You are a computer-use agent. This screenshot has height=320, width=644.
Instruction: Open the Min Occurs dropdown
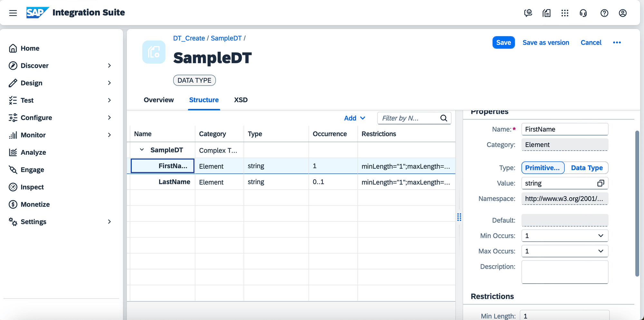tap(601, 236)
